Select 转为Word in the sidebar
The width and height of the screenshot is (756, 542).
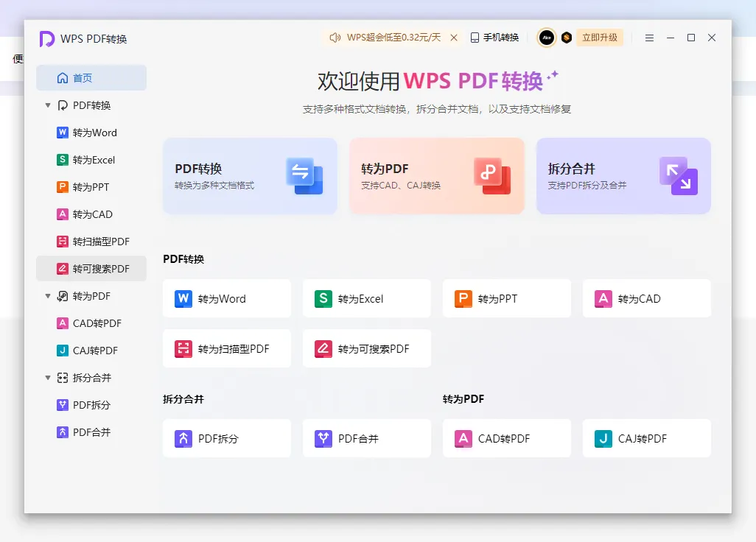[x=91, y=133]
